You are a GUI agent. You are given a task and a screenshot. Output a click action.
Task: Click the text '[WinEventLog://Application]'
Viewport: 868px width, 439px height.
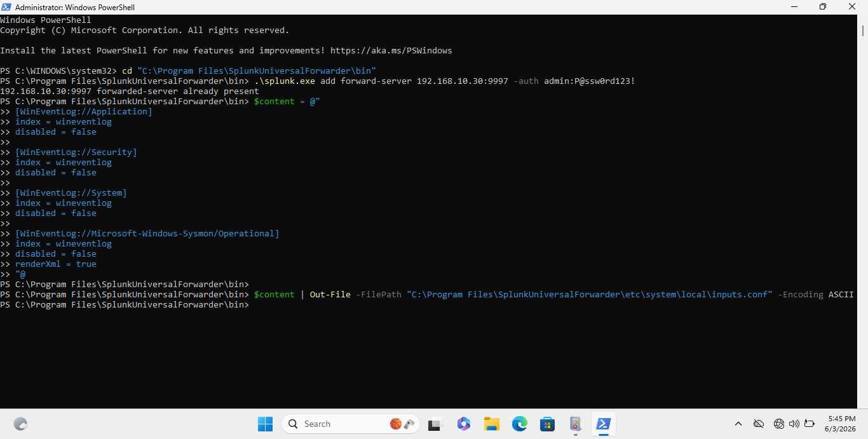(84, 112)
